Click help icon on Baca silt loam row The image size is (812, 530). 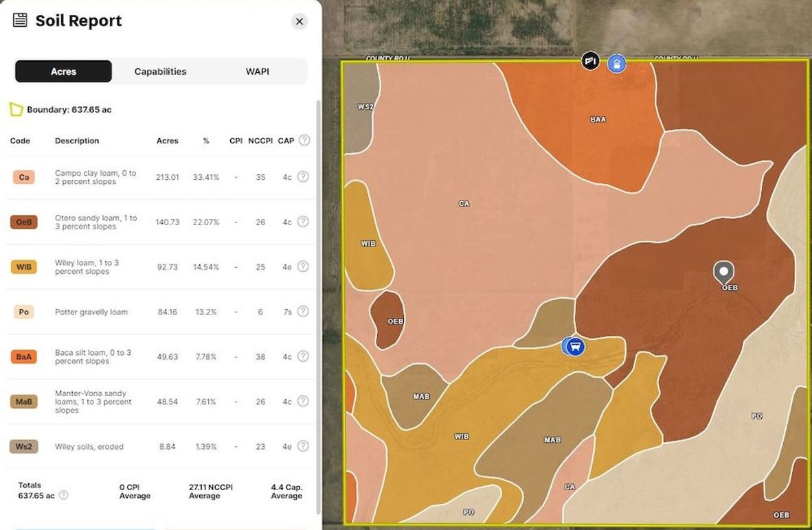pos(303,356)
